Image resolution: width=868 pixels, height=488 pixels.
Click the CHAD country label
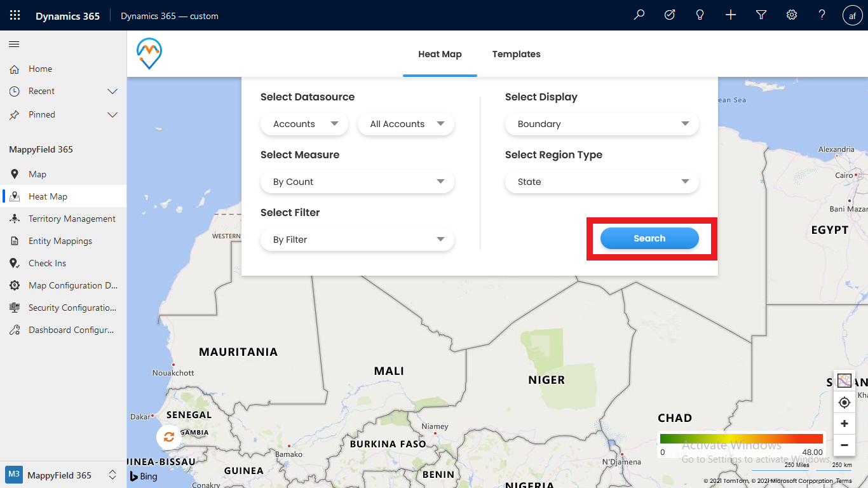(675, 418)
